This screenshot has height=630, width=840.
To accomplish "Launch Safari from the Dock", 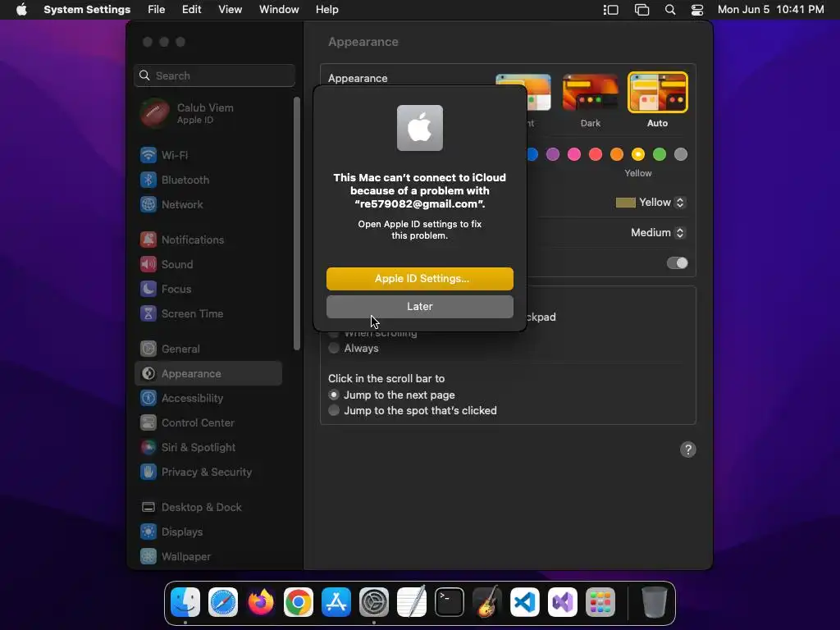I will [223, 602].
